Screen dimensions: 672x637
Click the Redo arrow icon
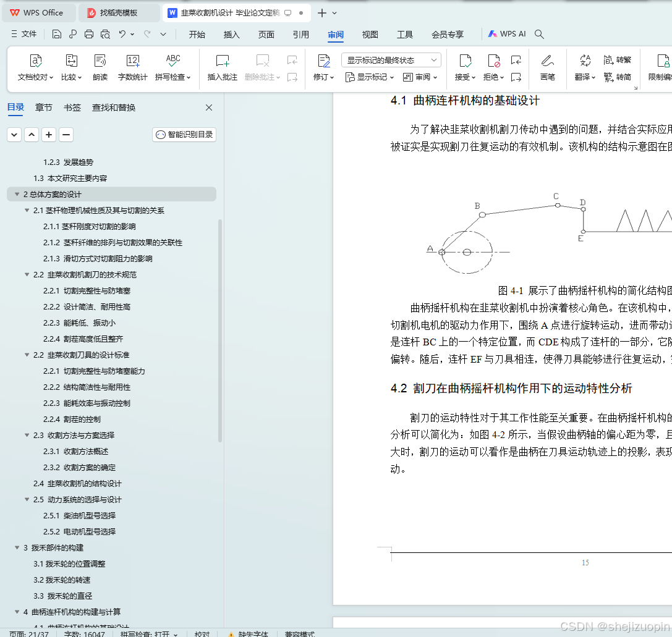(147, 34)
